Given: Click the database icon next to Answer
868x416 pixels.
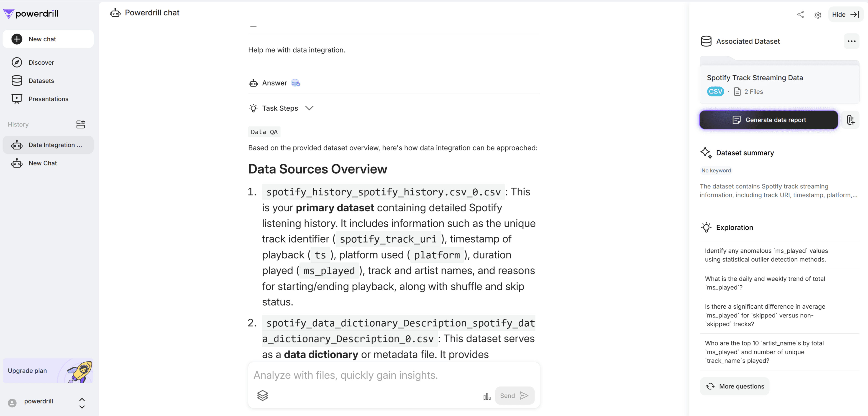Looking at the screenshot, I should [x=295, y=83].
